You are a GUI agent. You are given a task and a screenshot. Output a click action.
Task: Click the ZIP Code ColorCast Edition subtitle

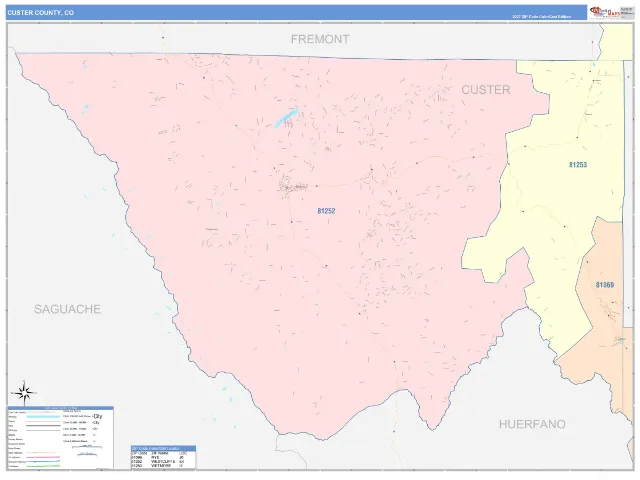click(x=542, y=17)
